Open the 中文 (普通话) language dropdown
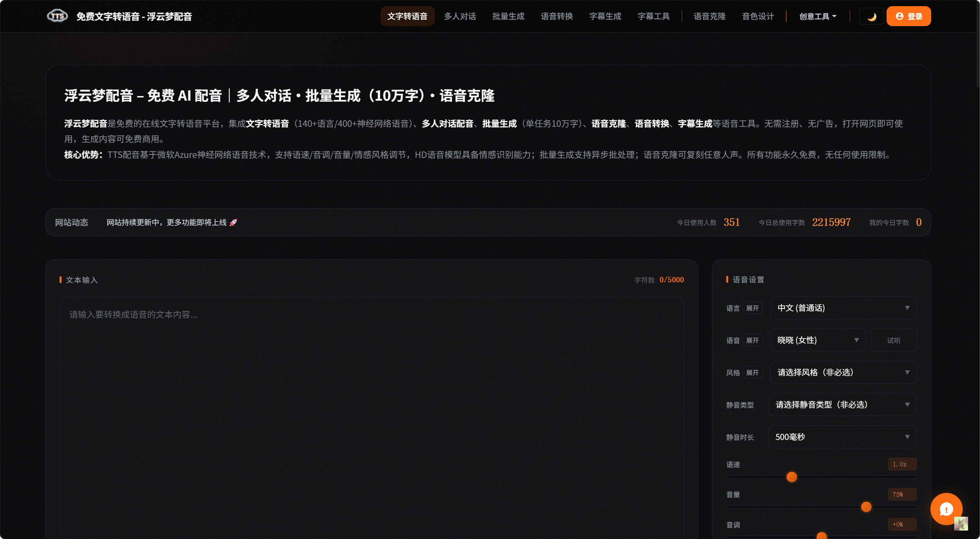This screenshot has height=539, width=980. (x=843, y=308)
